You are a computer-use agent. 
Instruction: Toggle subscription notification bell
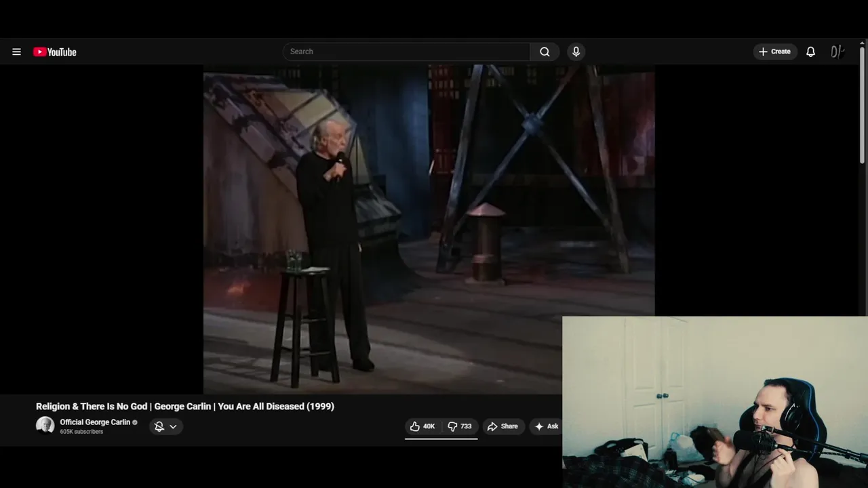(x=159, y=426)
